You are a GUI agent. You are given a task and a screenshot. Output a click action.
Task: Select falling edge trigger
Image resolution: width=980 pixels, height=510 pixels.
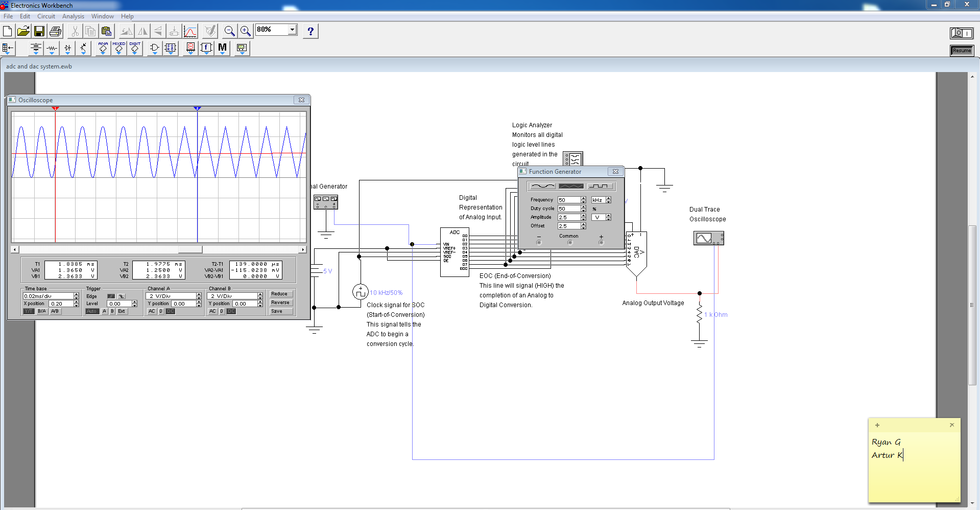click(x=122, y=296)
